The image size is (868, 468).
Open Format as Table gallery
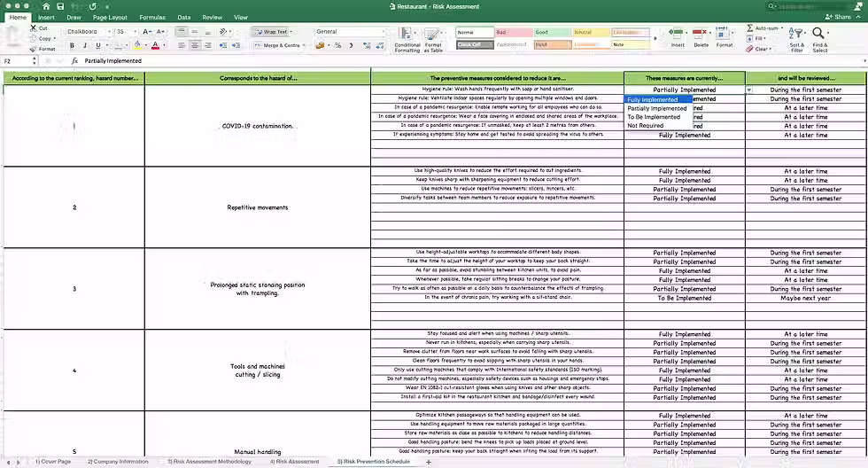pyautogui.click(x=433, y=39)
